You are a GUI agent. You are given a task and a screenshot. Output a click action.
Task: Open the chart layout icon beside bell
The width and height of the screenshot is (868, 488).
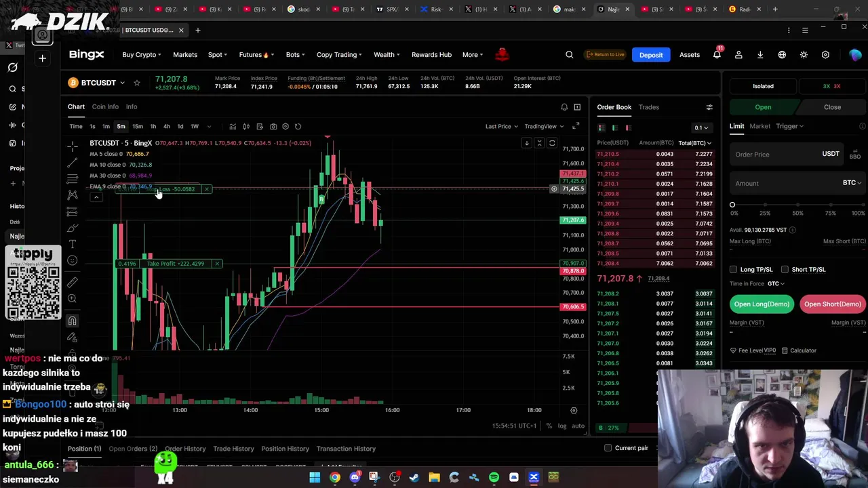point(577,107)
